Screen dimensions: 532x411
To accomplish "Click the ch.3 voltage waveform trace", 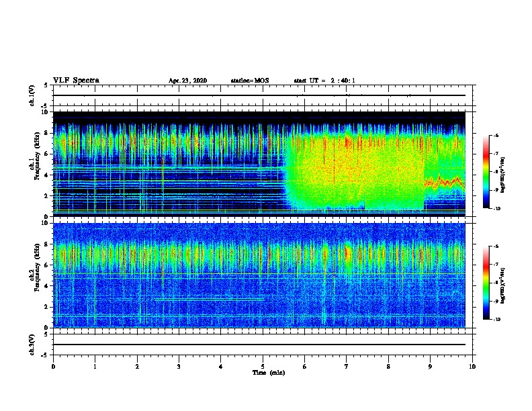I will 259,345.
